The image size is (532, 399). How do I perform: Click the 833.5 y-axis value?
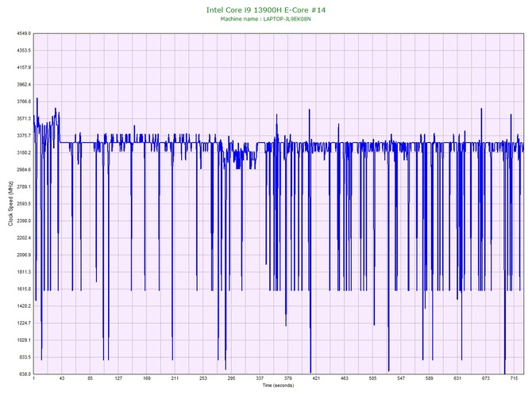pyautogui.click(x=25, y=357)
